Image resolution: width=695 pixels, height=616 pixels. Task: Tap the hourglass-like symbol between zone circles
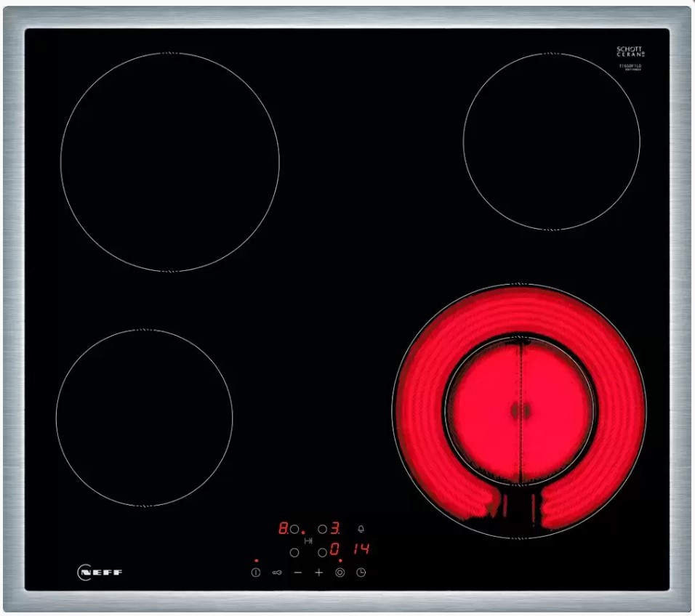[x=308, y=540]
